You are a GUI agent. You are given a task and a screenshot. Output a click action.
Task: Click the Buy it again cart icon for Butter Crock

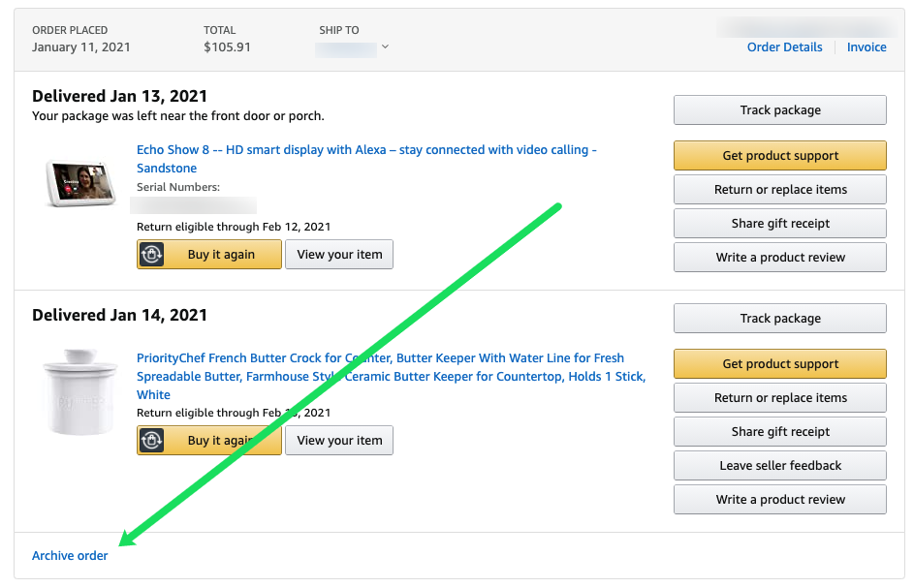[151, 441]
